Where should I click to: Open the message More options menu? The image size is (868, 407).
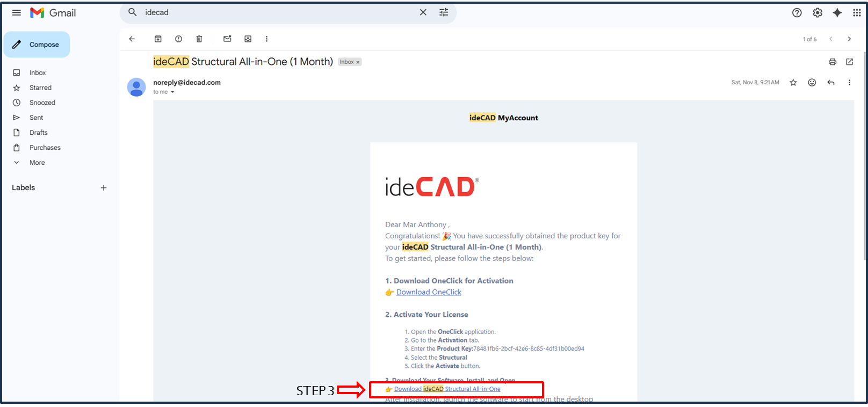tap(849, 82)
